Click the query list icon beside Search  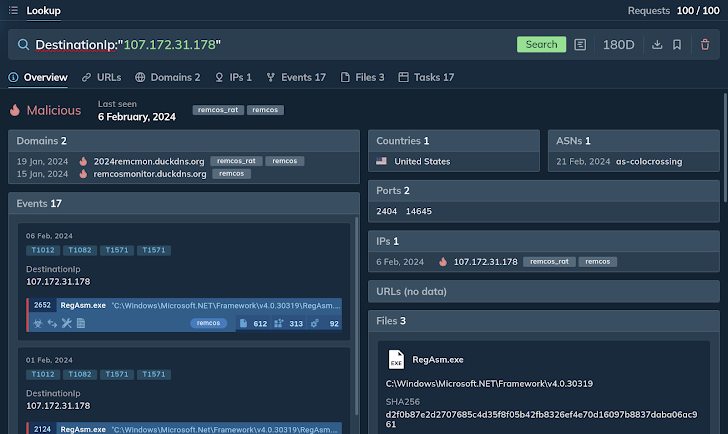coord(581,45)
